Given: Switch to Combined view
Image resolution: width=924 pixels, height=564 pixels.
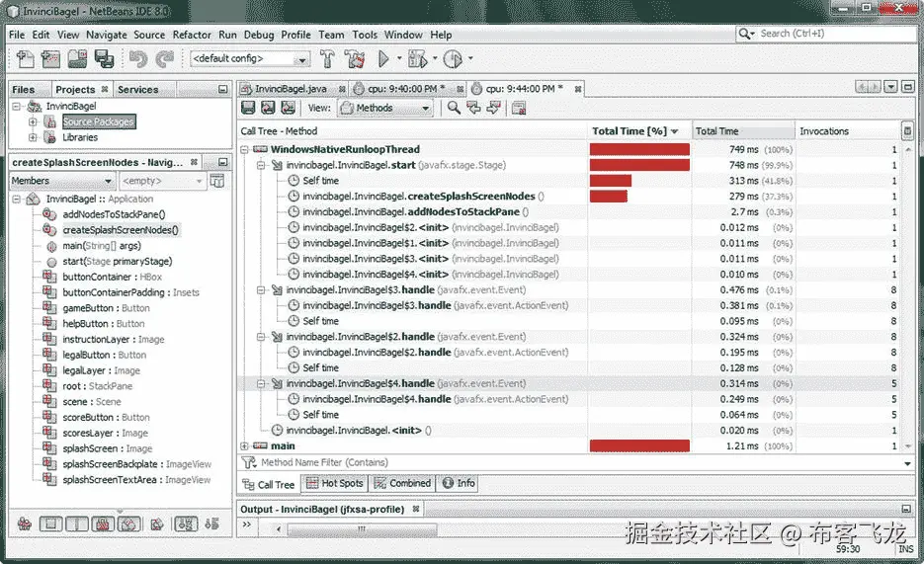Looking at the screenshot, I should click(x=403, y=483).
